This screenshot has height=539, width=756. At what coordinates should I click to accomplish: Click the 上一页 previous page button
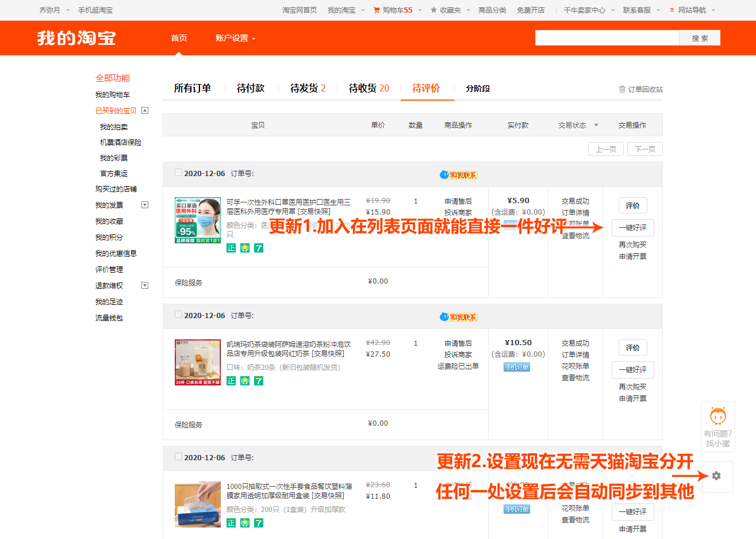click(x=606, y=149)
